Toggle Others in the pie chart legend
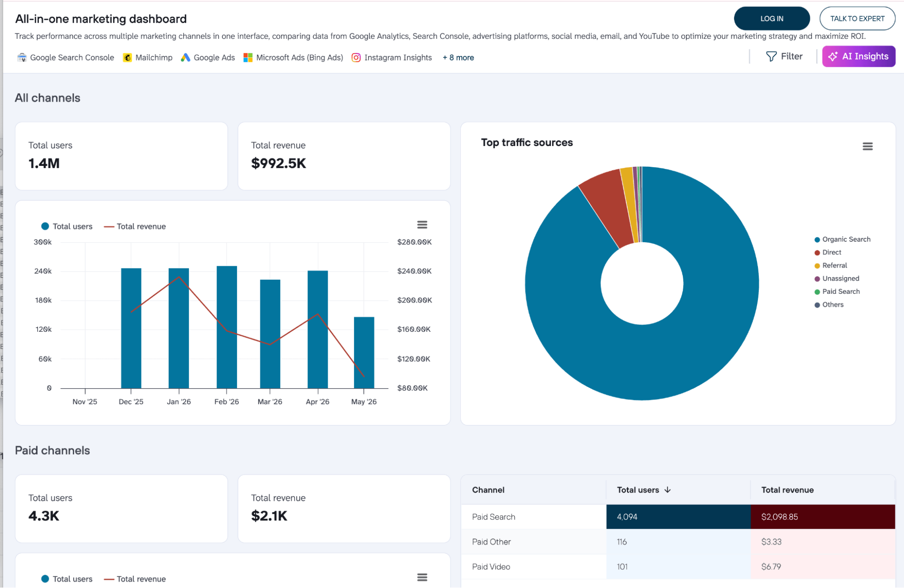904x588 pixels. [829, 305]
